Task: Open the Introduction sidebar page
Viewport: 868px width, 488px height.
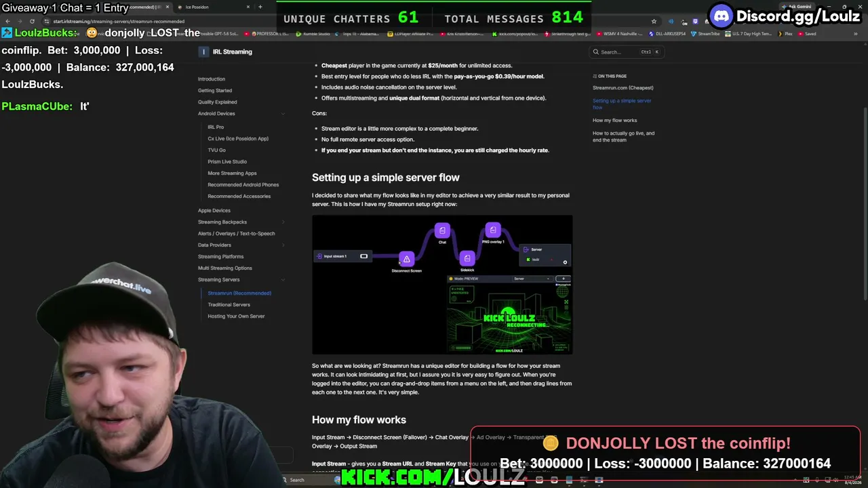Action: 212,79
